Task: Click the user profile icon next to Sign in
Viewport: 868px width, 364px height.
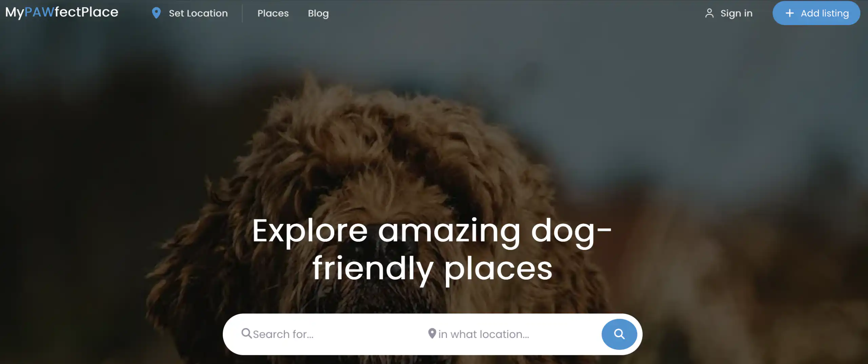Action: click(709, 13)
